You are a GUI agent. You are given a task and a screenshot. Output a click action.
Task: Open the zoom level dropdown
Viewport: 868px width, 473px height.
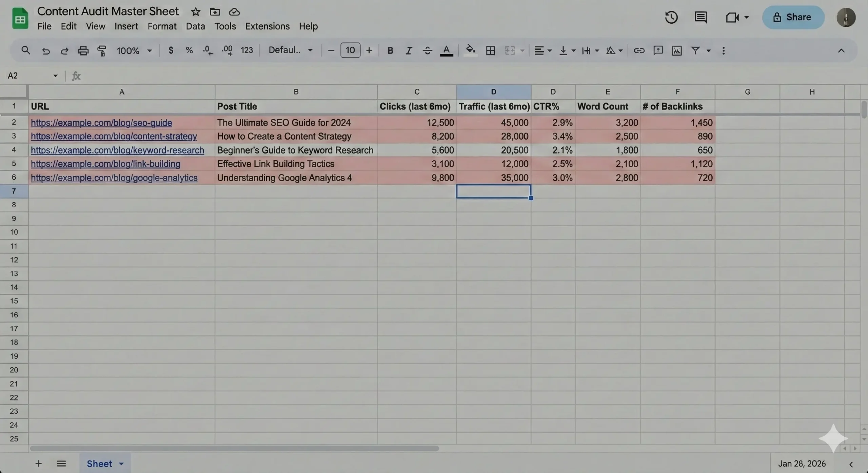click(x=134, y=50)
